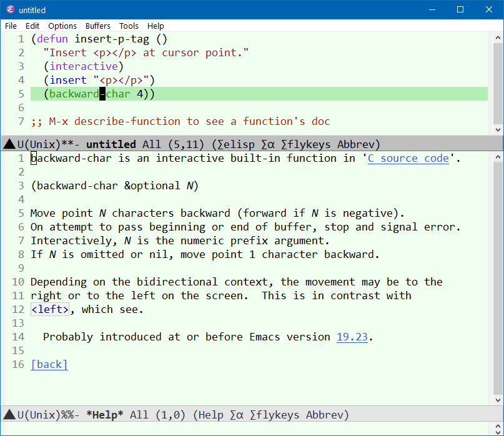Image resolution: width=504 pixels, height=436 pixels.
Task: Click 'Interactively, N is the numeric prefix' line
Action: 180,241
